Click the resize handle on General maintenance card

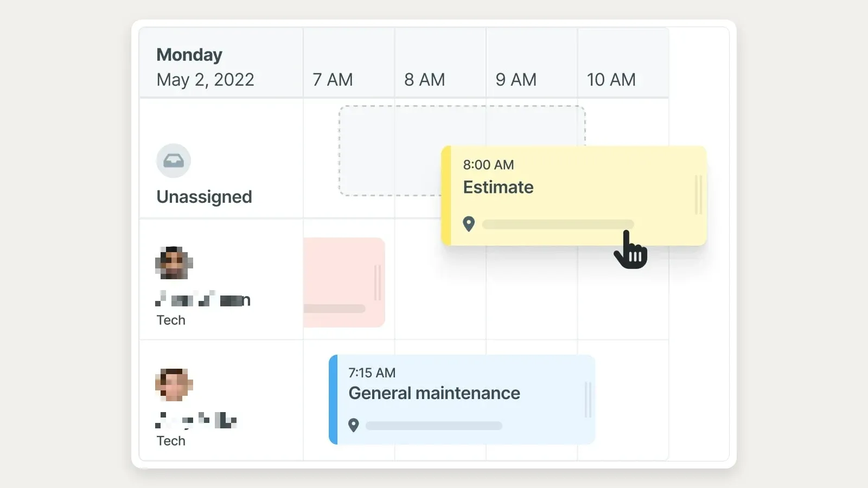click(588, 400)
